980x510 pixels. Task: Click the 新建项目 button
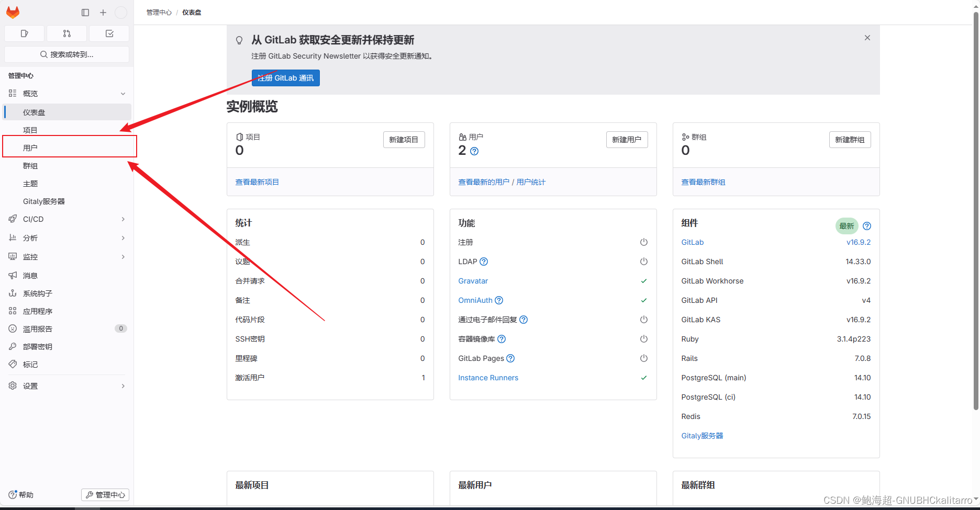click(x=404, y=140)
